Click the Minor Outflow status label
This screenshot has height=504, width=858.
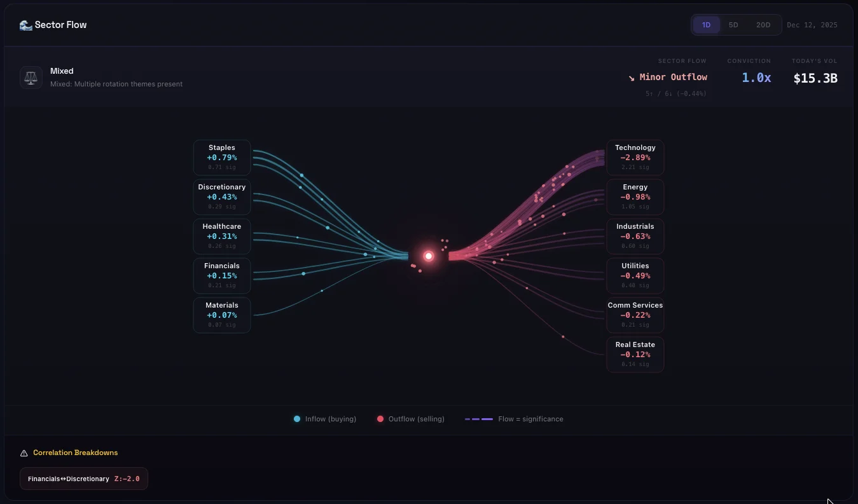click(674, 77)
